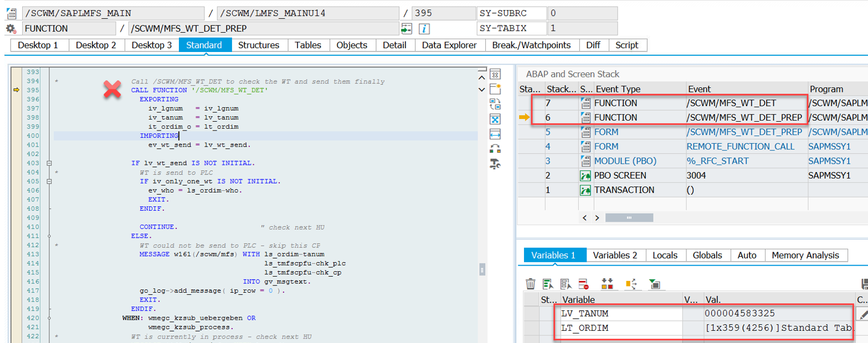Click the FUNCTION icon in stack row 7
Viewport: 868px width, 343px height.
(x=585, y=103)
